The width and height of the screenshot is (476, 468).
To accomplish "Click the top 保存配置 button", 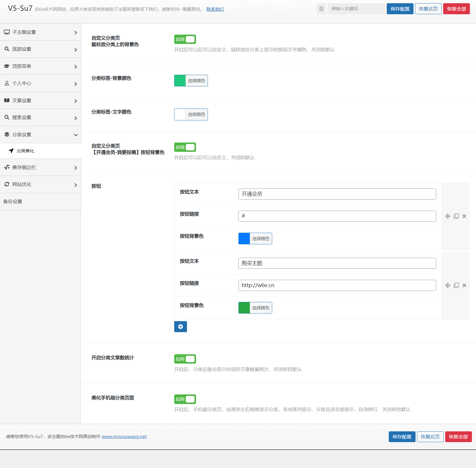I will click(x=400, y=9).
